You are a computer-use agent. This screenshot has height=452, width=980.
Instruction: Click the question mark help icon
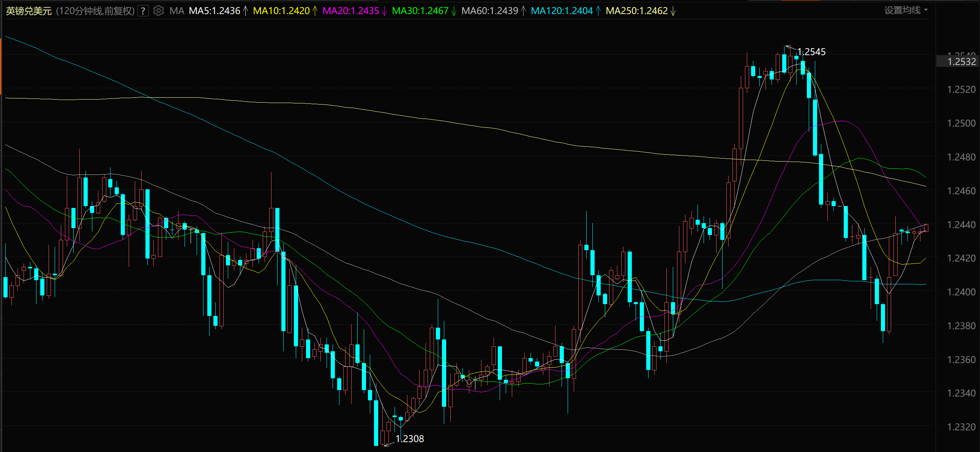tap(143, 11)
